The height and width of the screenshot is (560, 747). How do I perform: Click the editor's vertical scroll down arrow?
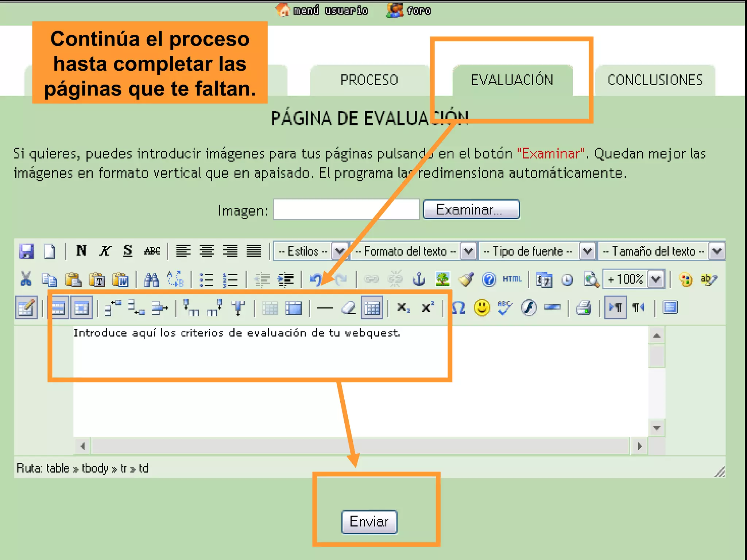coord(657,428)
